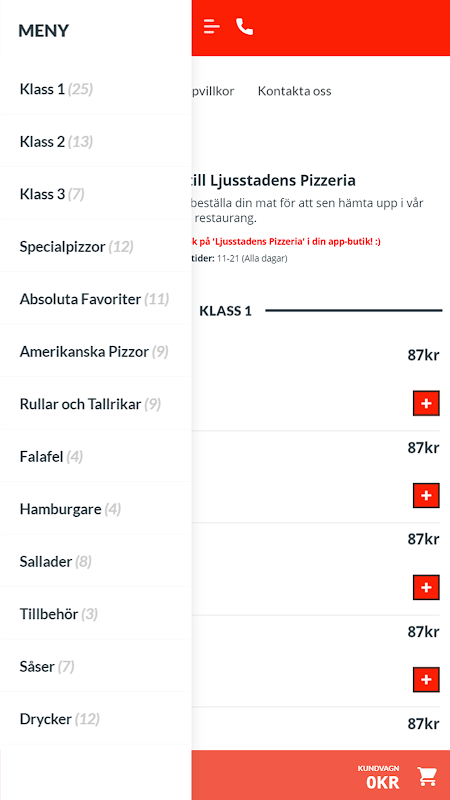The height and width of the screenshot is (800, 450).
Task: Open the Sallader category
Action: [95, 562]
